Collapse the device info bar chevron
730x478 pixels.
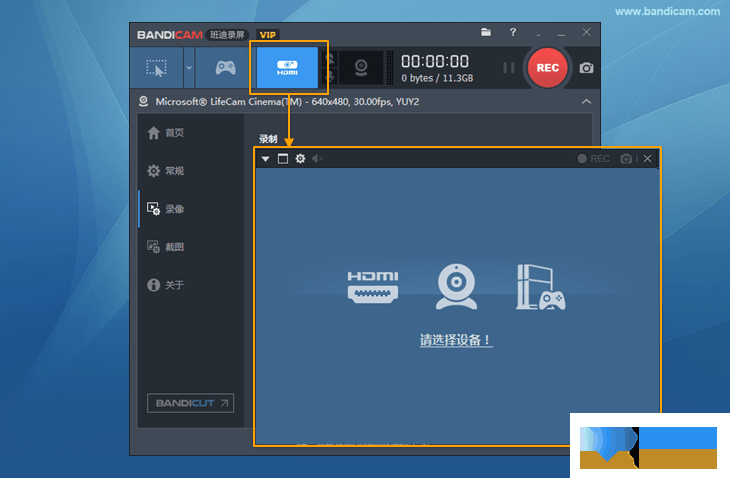point(587,101)
